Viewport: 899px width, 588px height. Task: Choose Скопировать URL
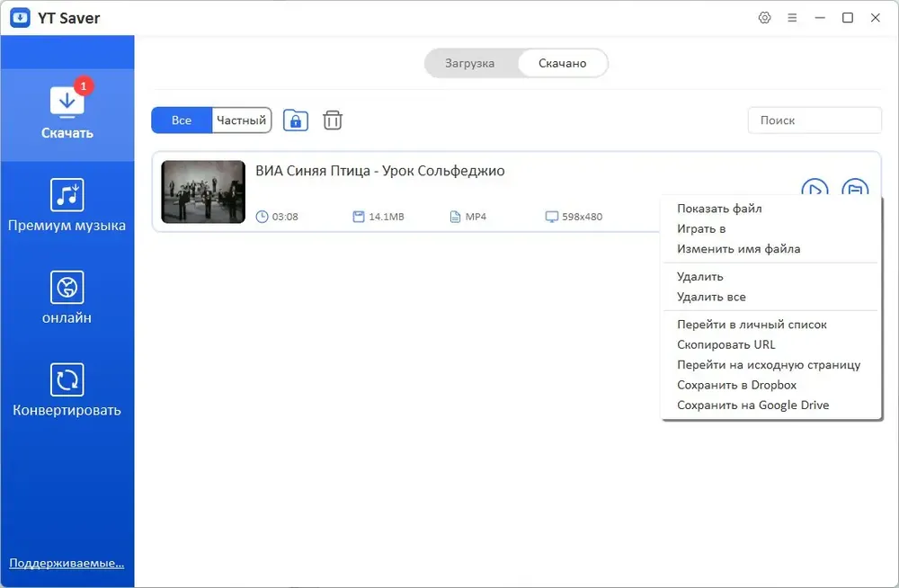pyautogui.click(x=725, y=344)
